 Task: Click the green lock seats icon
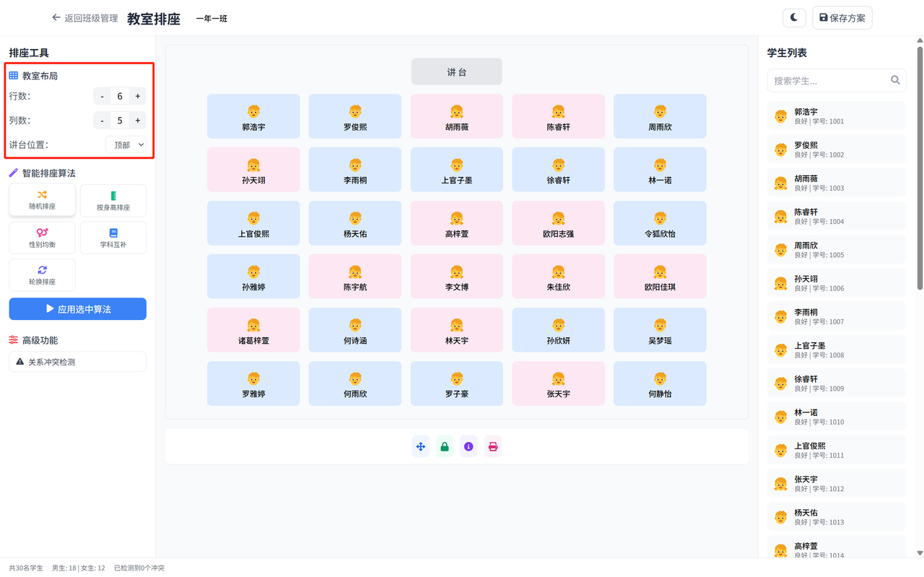(x=445, y=447)
